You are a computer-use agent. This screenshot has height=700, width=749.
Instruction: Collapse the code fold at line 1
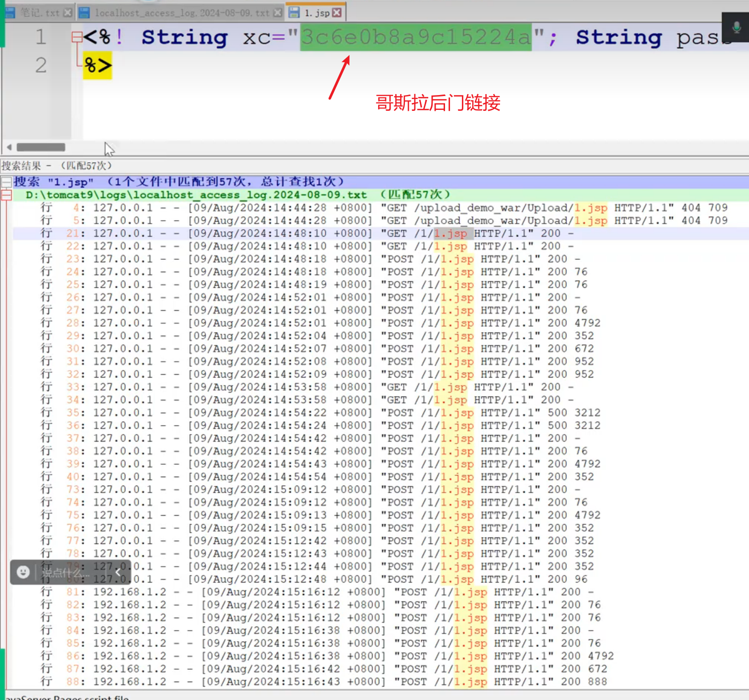tap(77, 37)
